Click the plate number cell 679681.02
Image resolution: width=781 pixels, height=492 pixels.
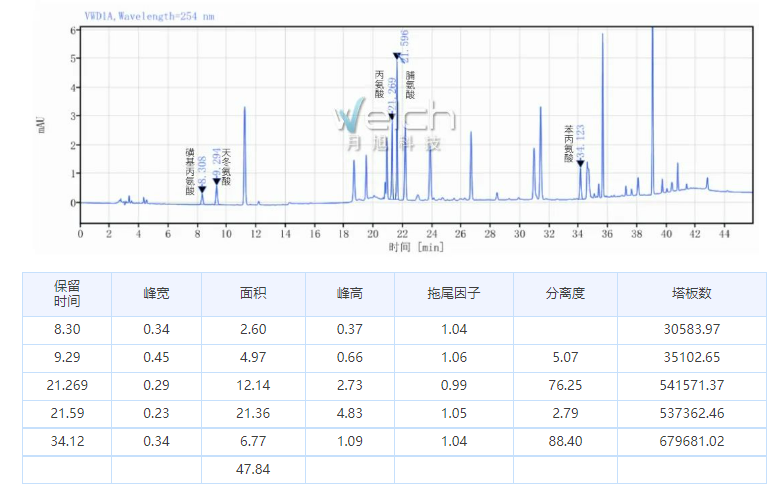coord(692,439)
